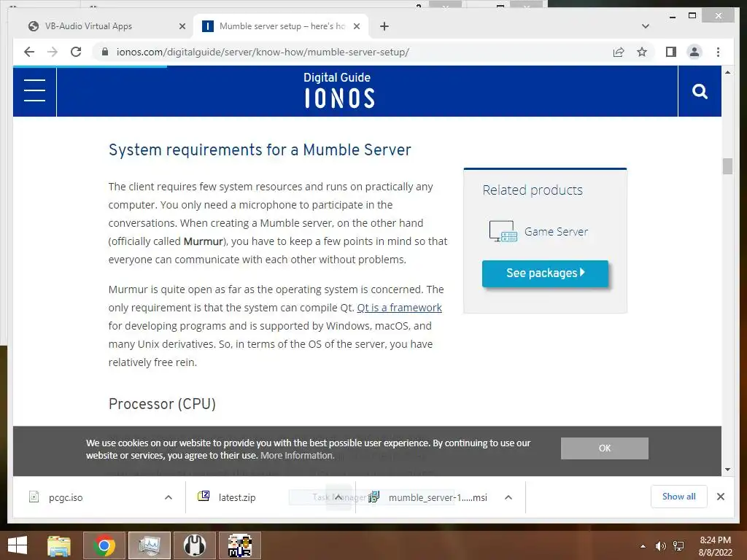
Task: Bookmark this page with the star
Action: (x=642, y=52)
